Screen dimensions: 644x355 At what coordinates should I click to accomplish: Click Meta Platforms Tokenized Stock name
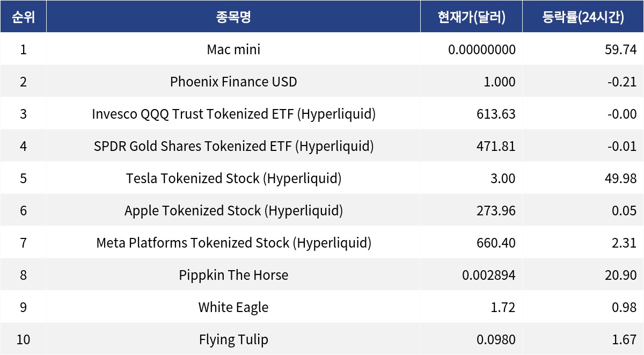point(233,243)
